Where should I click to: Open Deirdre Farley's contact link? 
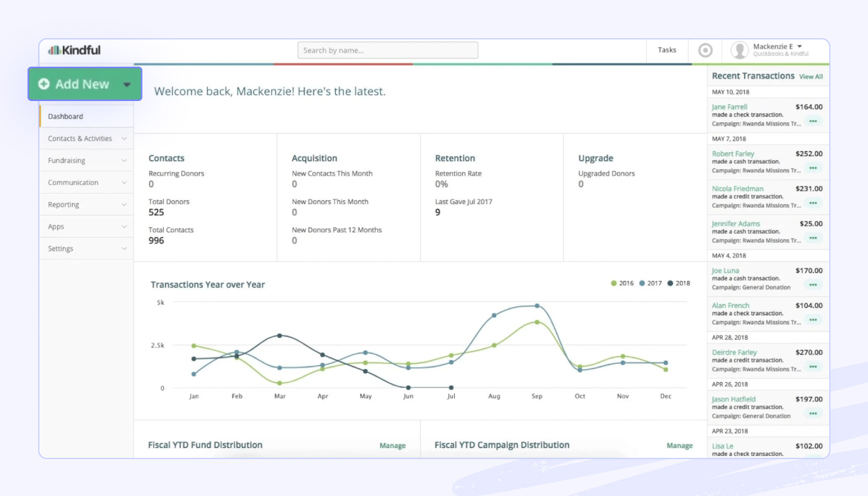[x=735, y=353]
